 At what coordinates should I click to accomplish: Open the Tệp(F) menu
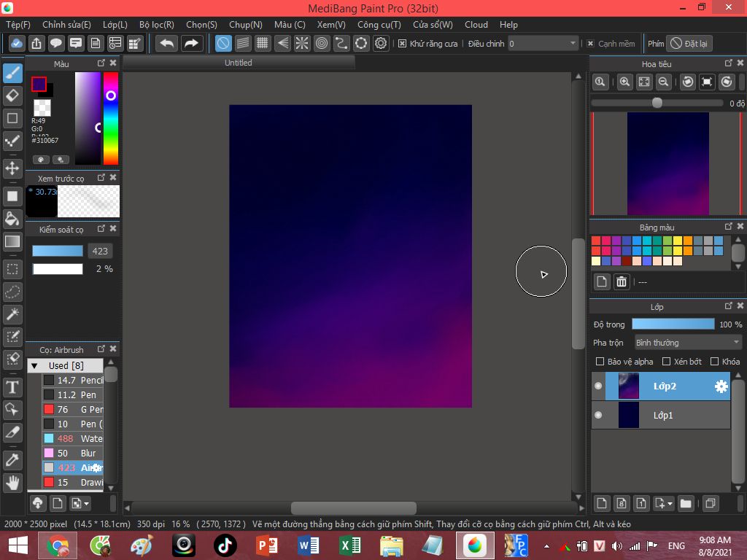(x=18, y=25)
